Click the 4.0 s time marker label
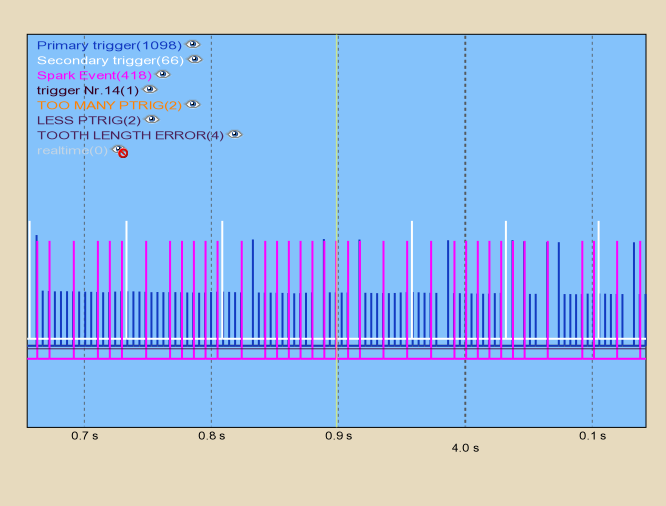This screenshot has width=666, height=506. pyautogui.click(x=465, y=448)
